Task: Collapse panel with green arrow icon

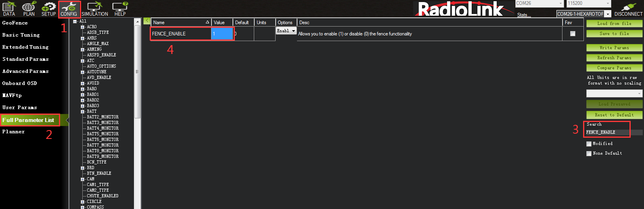Action: (x=146, y=21)
